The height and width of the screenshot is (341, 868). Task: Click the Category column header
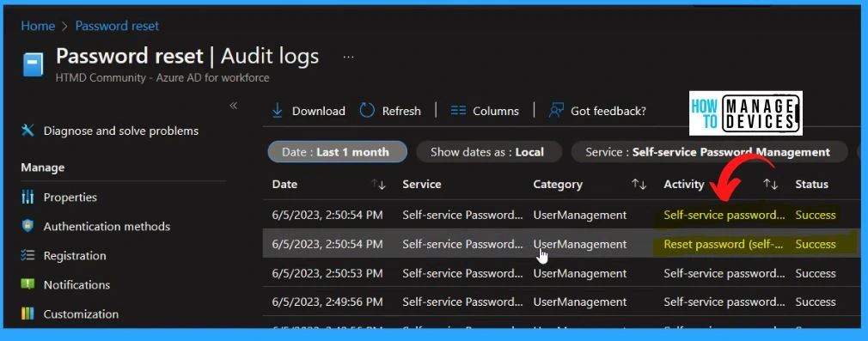tap(558, 185)
